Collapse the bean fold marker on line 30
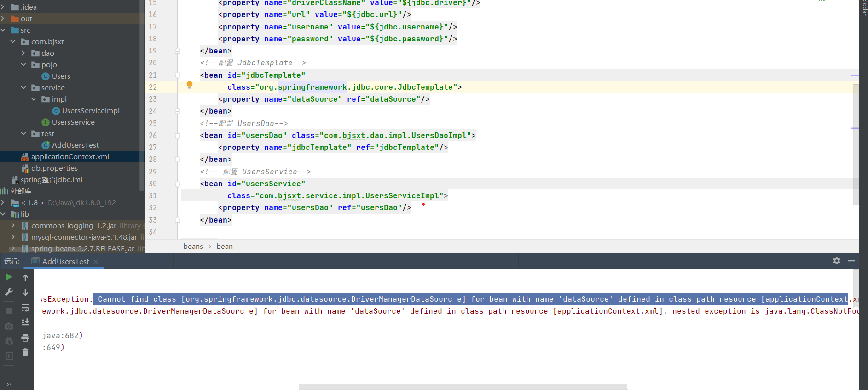This screenshot has width=868, height=390. pyautogui.click(x=178, y=184)
